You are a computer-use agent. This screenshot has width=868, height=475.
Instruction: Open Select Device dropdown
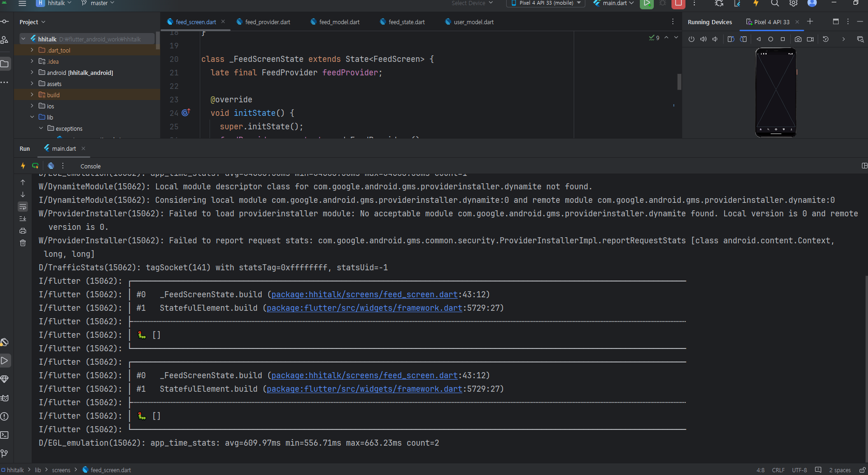(x=472, y=3)
